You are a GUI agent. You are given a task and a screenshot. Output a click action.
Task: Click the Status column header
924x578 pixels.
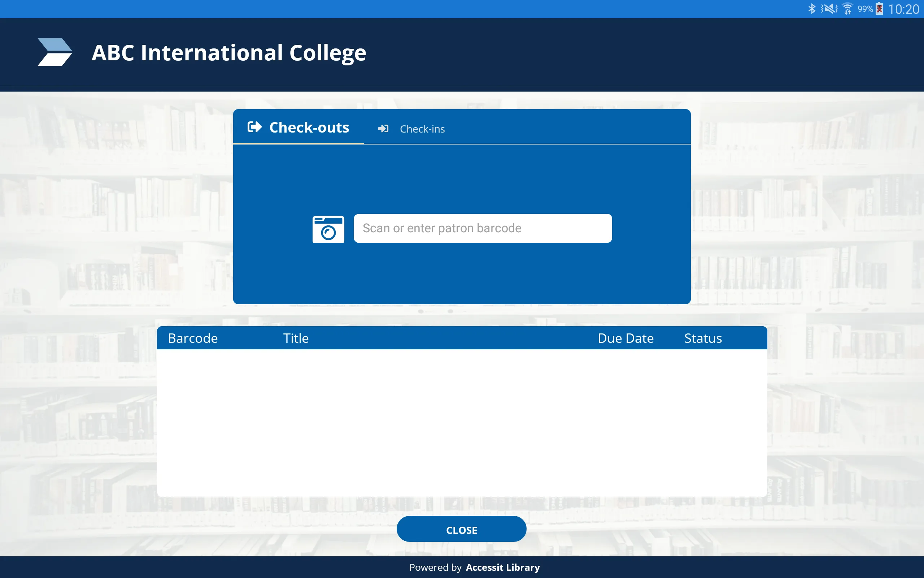pos(703,338)
